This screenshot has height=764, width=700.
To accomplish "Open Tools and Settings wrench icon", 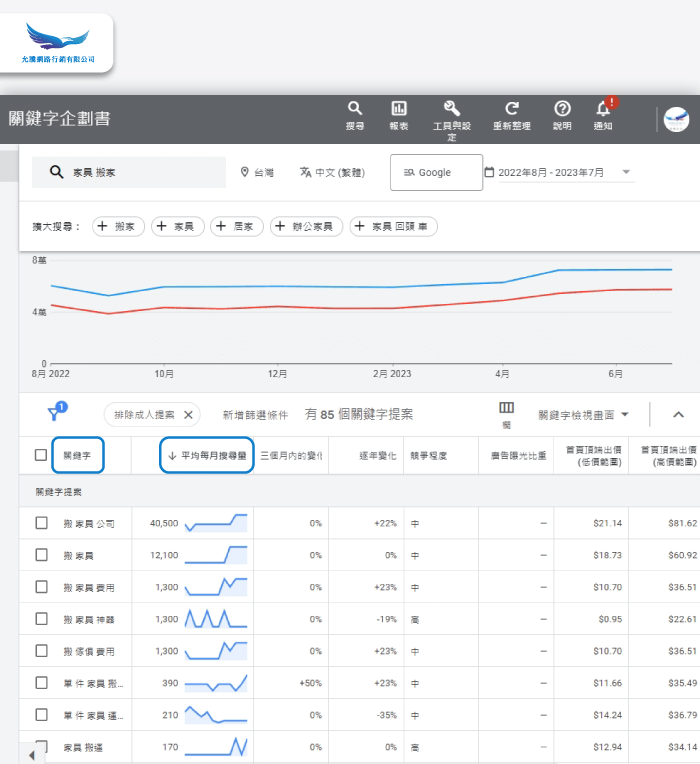I will 451,109.
